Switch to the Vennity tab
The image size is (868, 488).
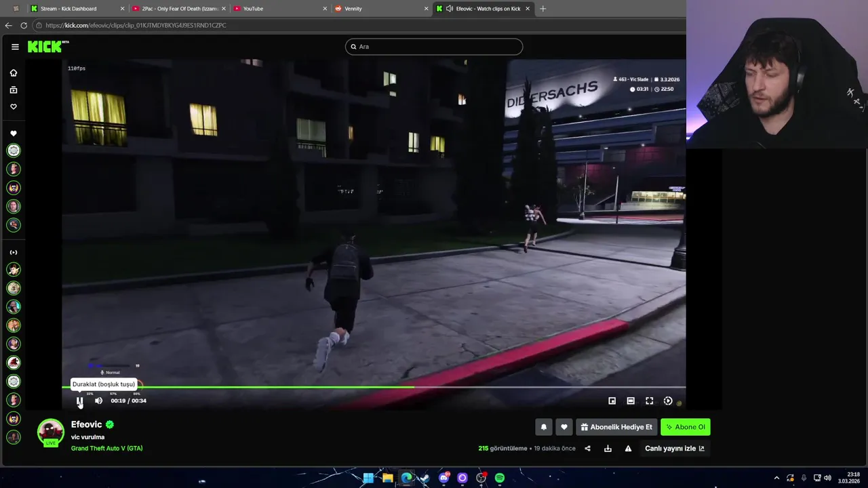tap(380, 9)
